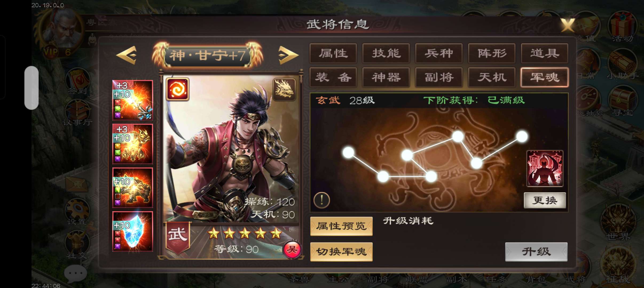Switch to the 技能 tab
644x288 pixels.
click(x=386, y=53)
